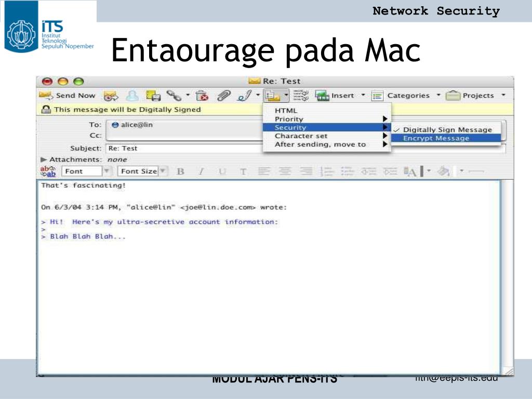
Task: Click the message Options toolbar icon
Action: coord(273,96)
